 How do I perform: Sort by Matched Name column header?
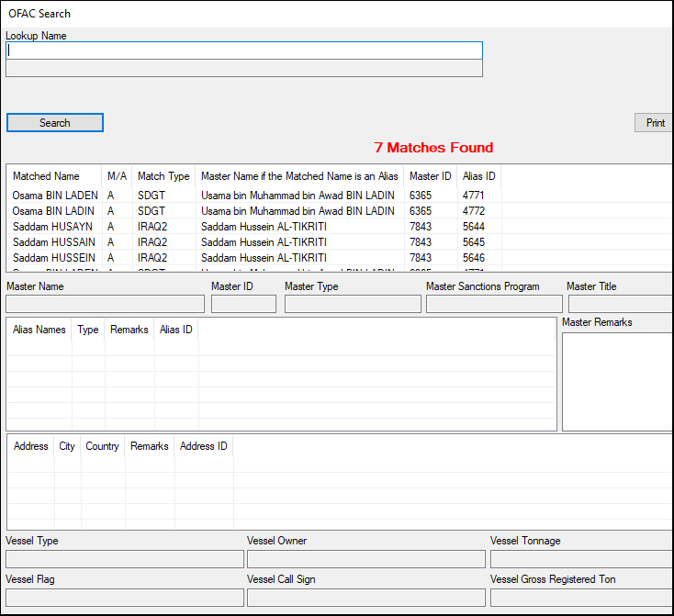point(54,176)
